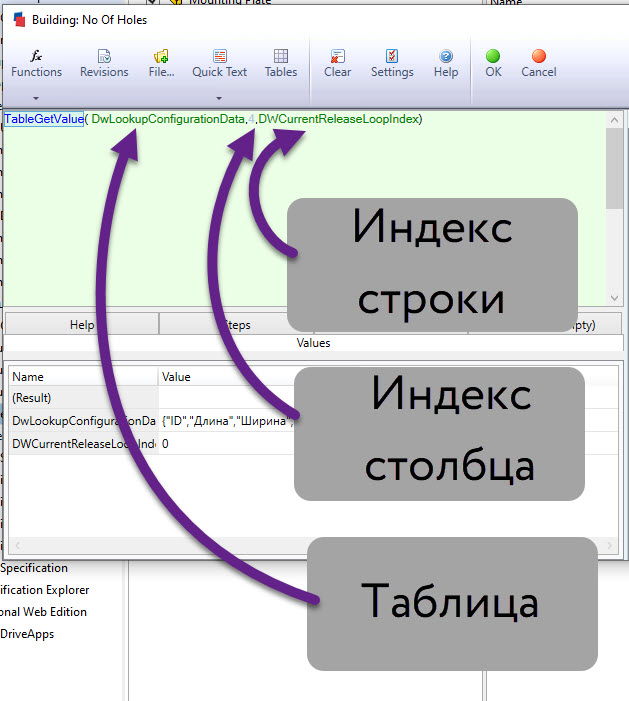Click the {"ID","Длина","Ширина" value cell

coord(226,421)
